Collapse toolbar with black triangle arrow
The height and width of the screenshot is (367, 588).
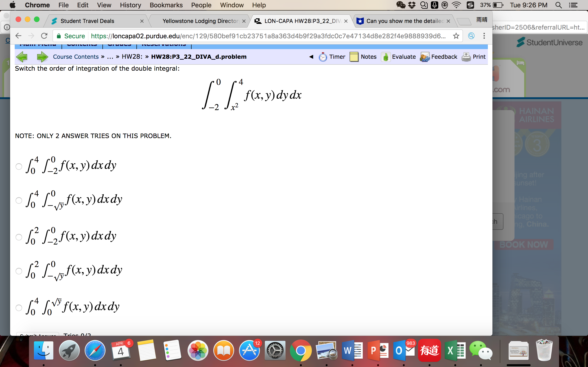point(311,57)
